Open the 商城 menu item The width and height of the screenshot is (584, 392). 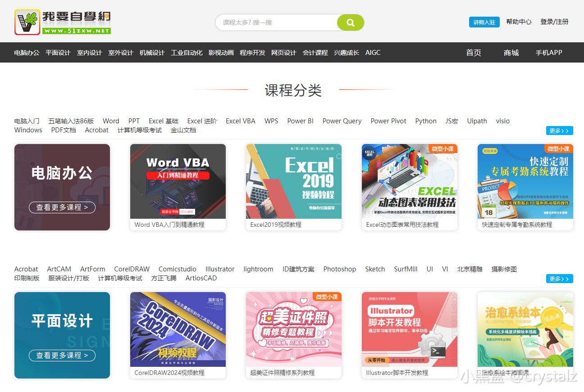tap(511, 53)
